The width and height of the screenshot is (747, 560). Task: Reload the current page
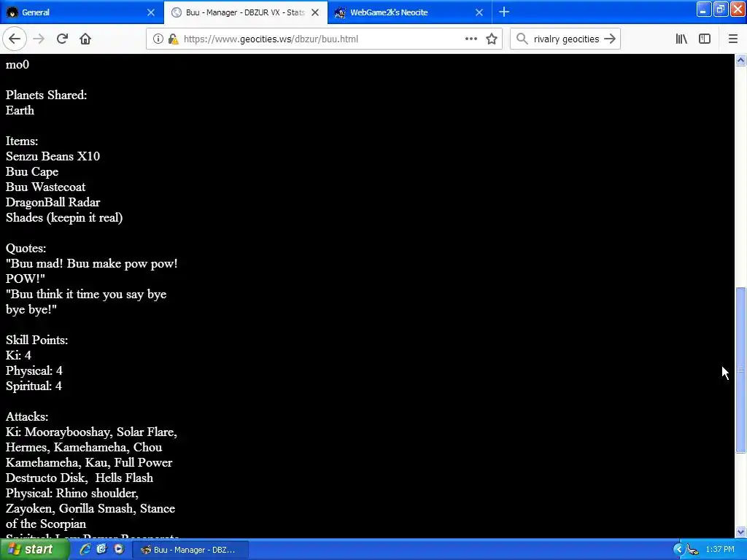62,39
